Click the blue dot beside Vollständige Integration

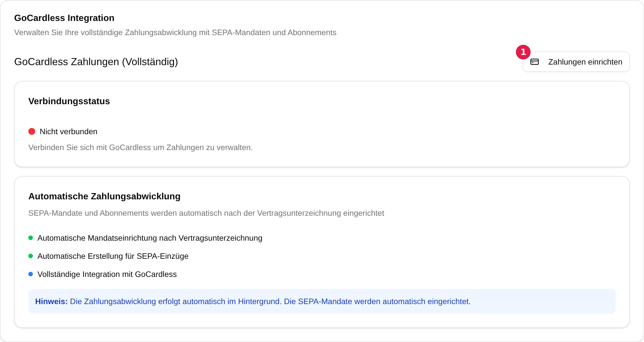pyautogui.click(x=31, y=274)
